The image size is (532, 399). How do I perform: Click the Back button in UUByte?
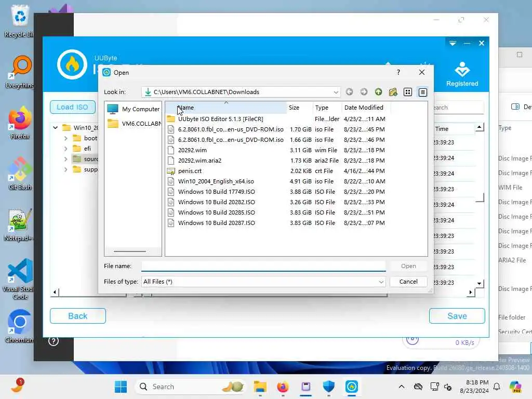point(78,316)
